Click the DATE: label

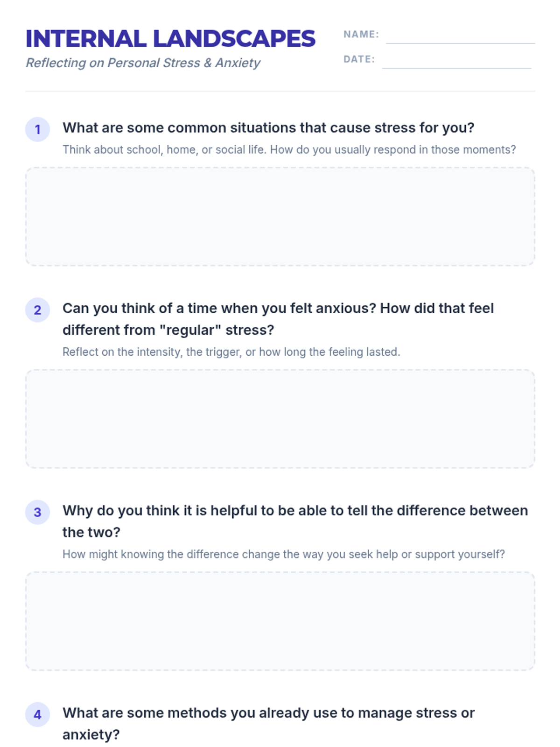359,59
